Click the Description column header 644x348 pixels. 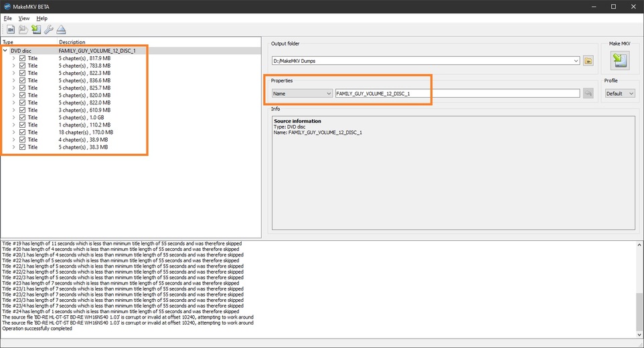click(159, 42)
